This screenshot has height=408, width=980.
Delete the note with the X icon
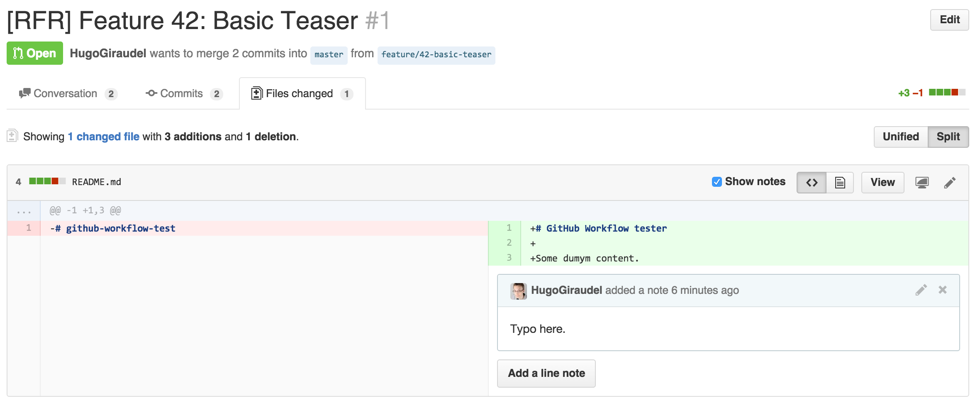pyautogui.click(x=943, y=290)
